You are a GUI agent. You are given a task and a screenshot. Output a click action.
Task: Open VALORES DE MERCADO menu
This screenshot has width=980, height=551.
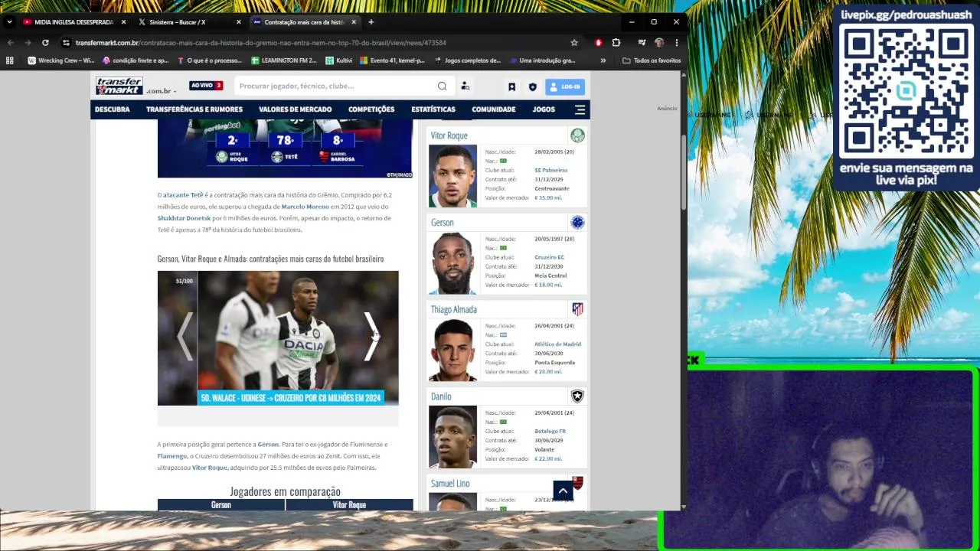[295, 109]
